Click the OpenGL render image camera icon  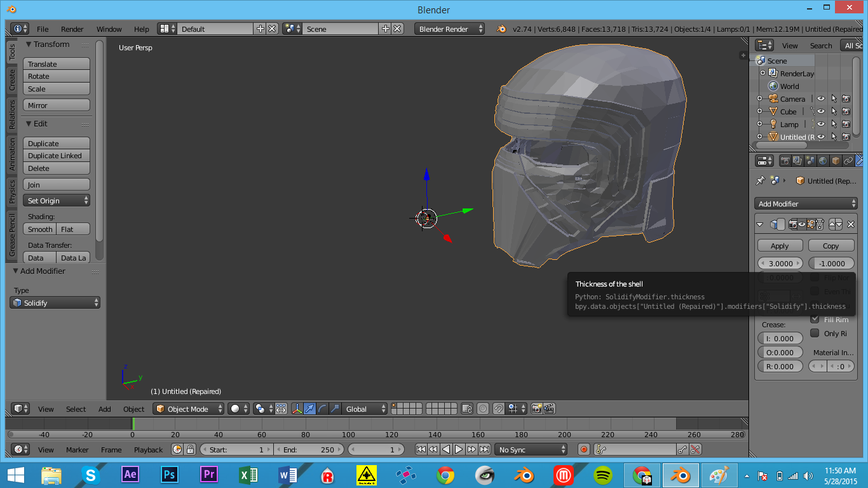point(537,409)
